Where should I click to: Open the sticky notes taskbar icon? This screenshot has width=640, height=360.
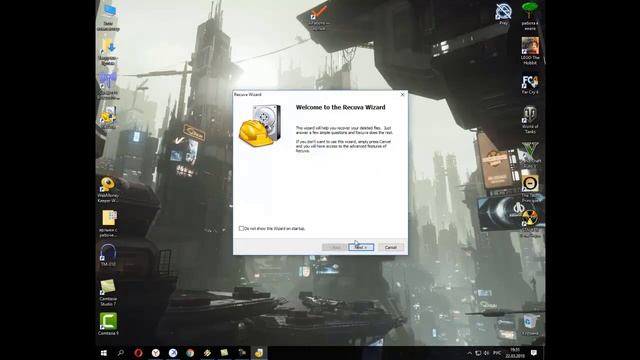pyautogui.click(x=224, y=353)
